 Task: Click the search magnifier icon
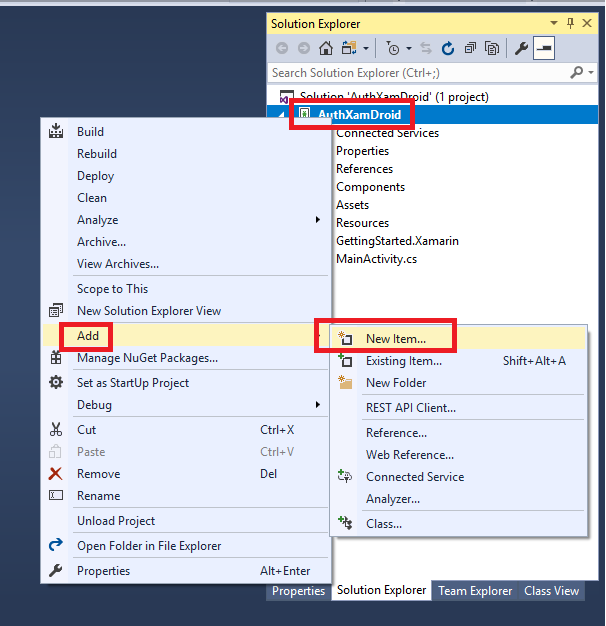pos(576,72)
